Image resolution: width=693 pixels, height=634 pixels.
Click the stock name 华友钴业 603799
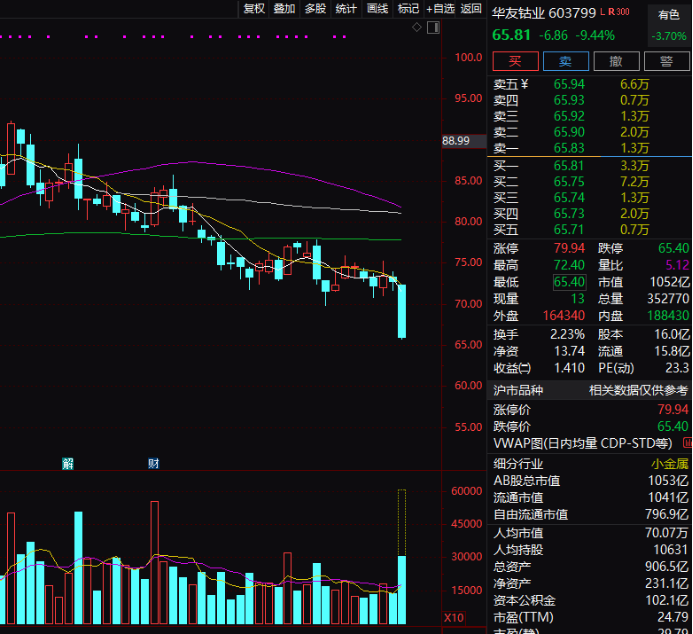click(544, 13)
